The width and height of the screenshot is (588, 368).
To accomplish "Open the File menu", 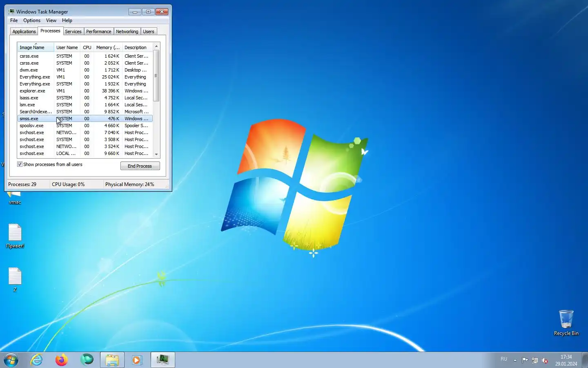I will tap(14, 20).
